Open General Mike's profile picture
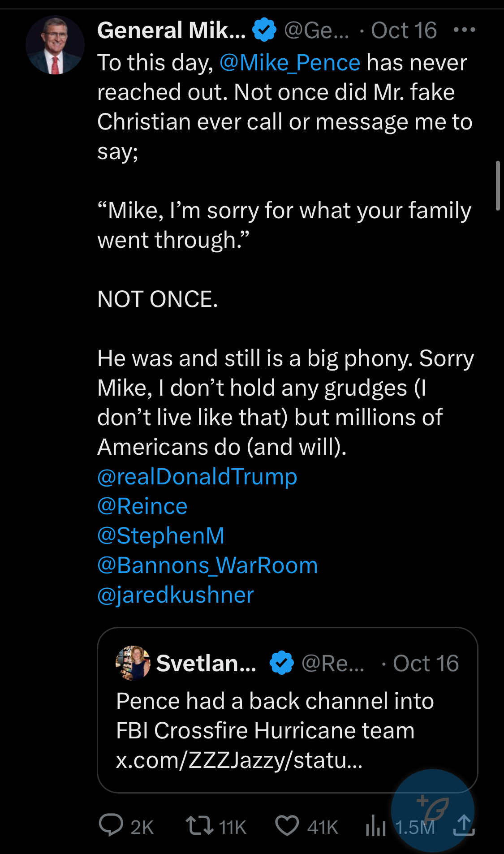 tap(55, 45)
